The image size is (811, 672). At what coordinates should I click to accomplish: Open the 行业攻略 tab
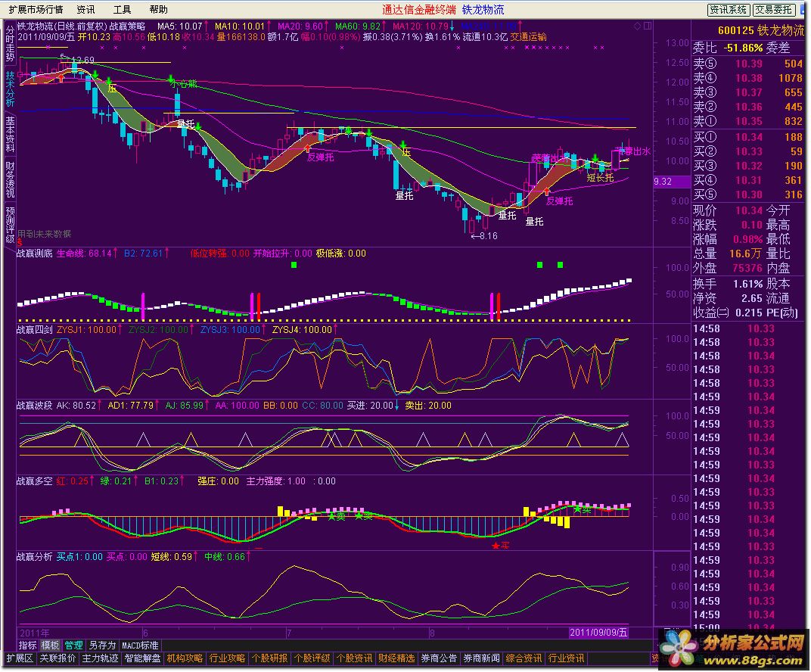[x=227, y=658]
